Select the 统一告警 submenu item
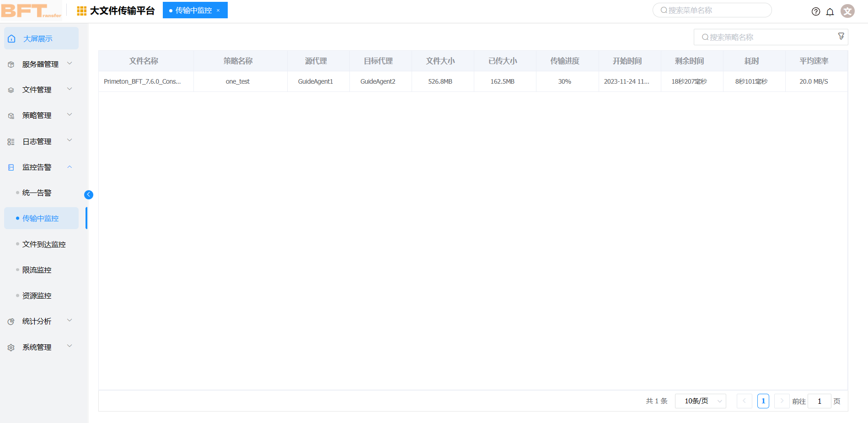Screen dimensions: 868x423 37,193
